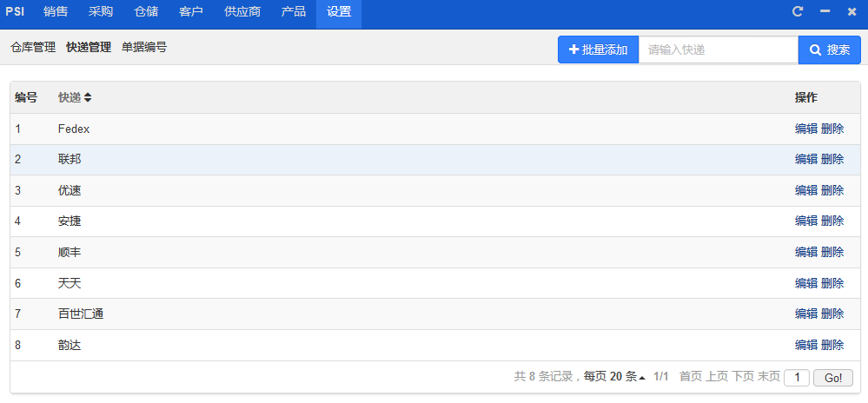
Task: Open the 仓储 menu
Action: click(x=146, y=11)
